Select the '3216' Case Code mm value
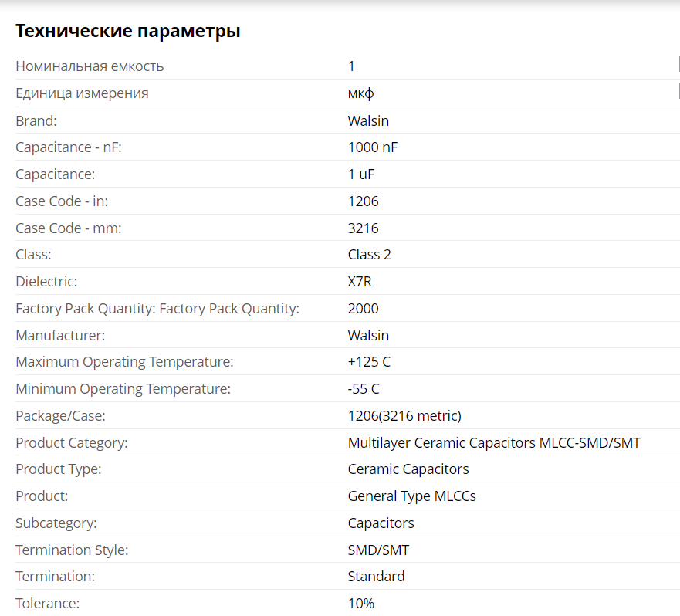This screenshot has height=616, width=680. point(363,228)
